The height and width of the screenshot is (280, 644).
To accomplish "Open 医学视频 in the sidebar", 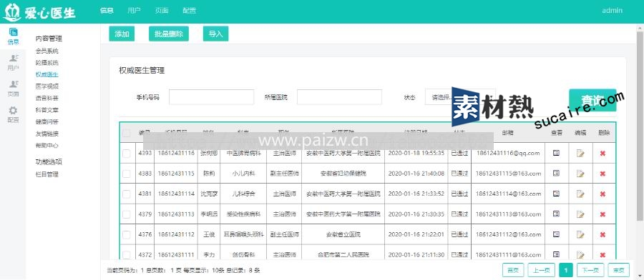I will coord(47,86).
